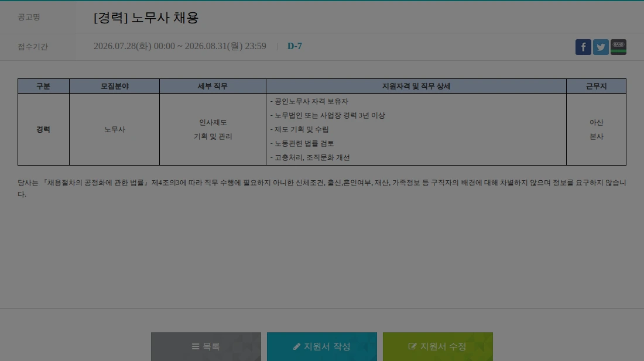Viewport: 644px width, 361px height.
Task: Click '노무법인 또는 사업장 경력 3년 이상' line
Action: coord(328,115)
